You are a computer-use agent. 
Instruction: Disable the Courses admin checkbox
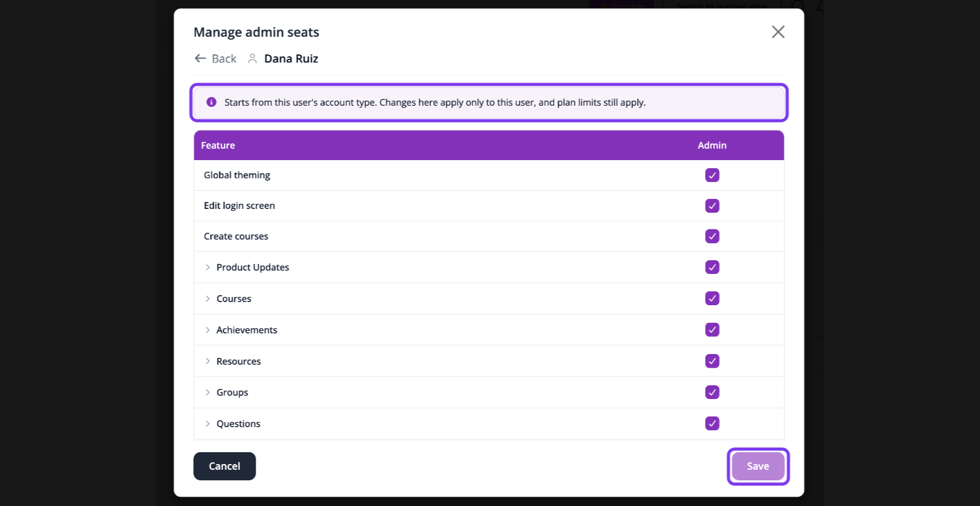712,298
